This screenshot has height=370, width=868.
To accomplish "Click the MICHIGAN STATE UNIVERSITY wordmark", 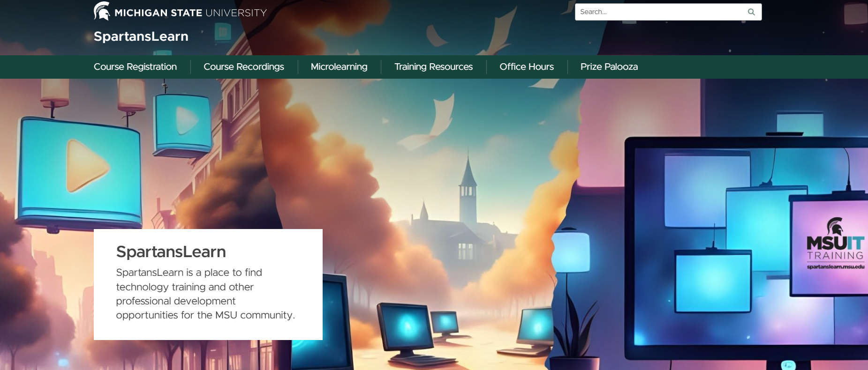I will (x=191, y=13).
